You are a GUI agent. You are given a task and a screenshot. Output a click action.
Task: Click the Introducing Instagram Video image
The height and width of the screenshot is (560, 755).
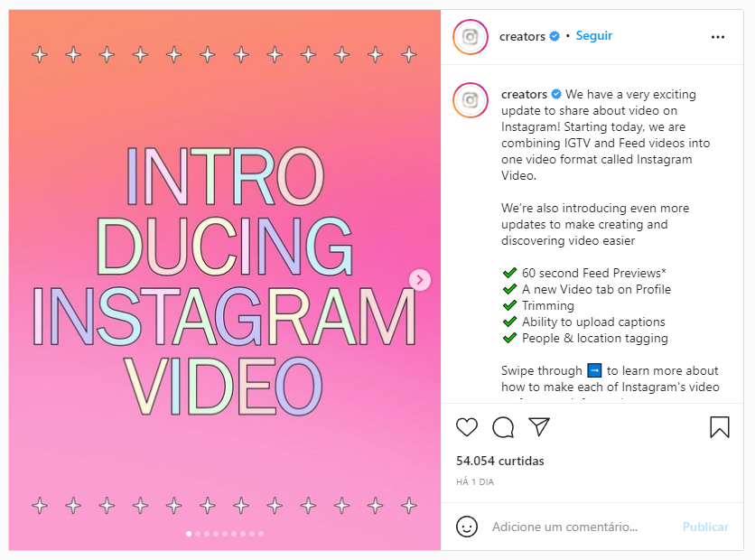tap(224, 280)
